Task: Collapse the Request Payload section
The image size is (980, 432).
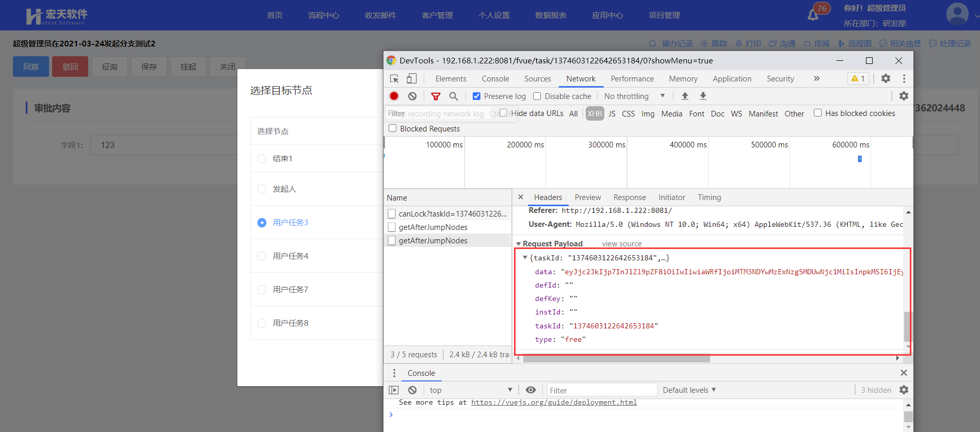Action: pos(519,244)
